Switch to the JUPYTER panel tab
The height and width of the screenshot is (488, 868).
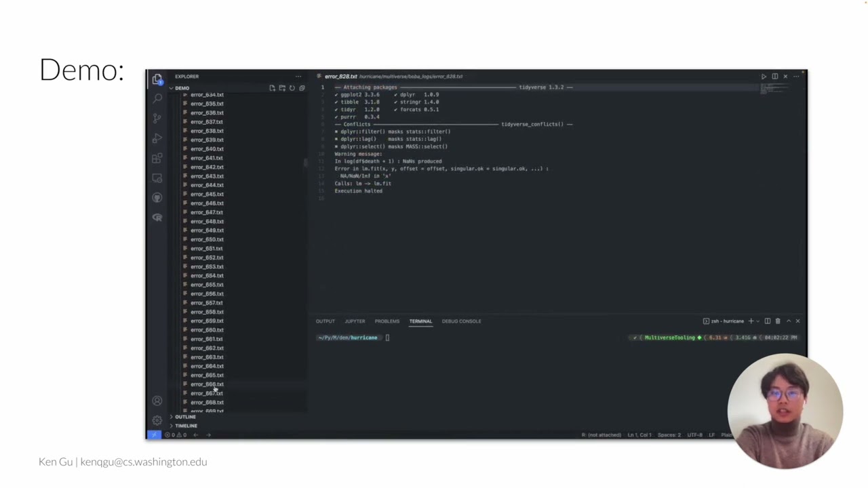pyautogui.click(x=355, y=321)
